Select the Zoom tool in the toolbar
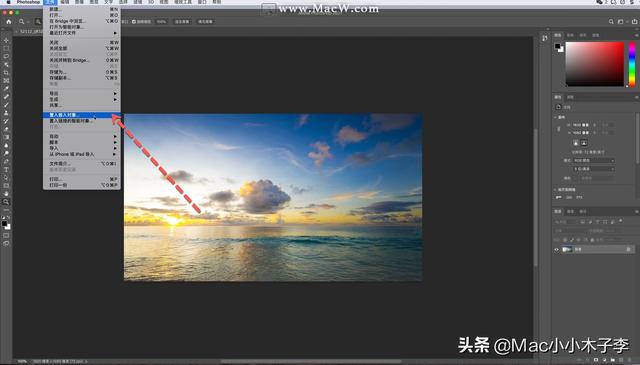The width and height of the screenshot is (640, 365). click(6, 202)
